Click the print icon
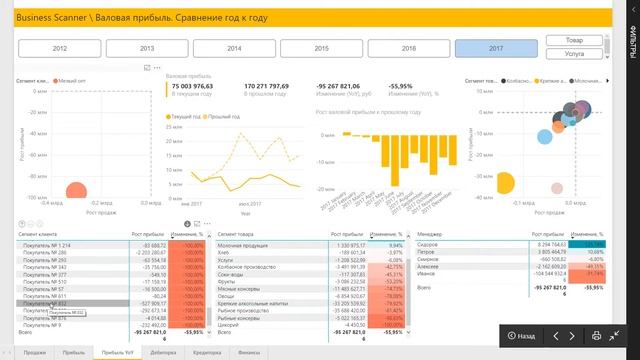Viewport: 640px width, 360px height. click(x=596, y=336)
